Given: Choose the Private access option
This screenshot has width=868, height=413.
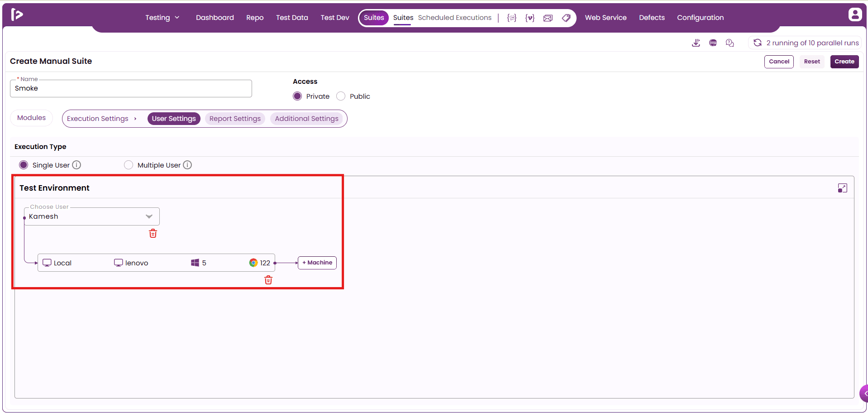Looking at the screenshot, I should click(297, 96).
